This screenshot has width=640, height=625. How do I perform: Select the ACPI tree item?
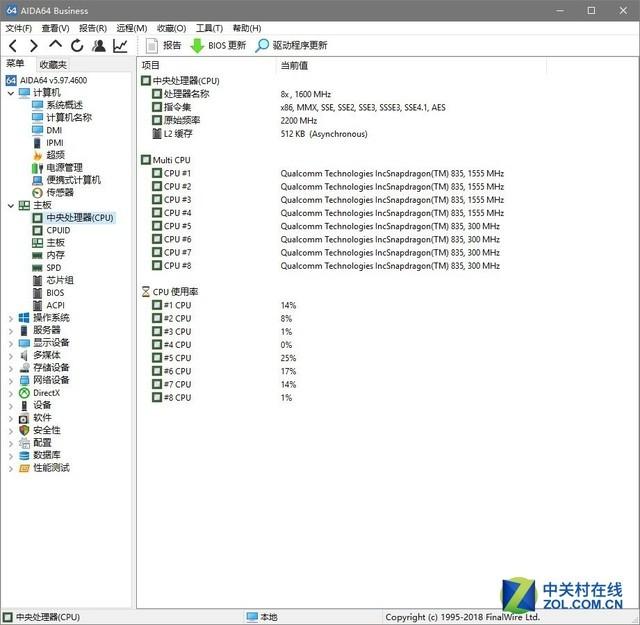point(49,305)
